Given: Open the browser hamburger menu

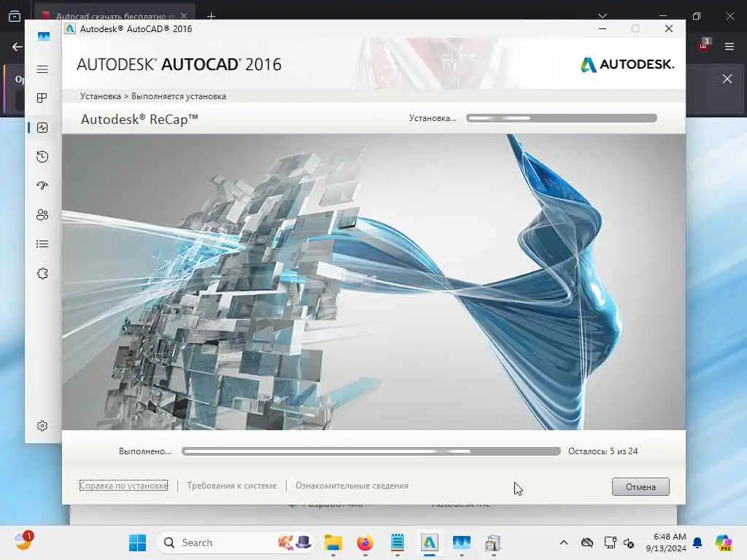Looking at the screenshot, I should click(729, 47).
